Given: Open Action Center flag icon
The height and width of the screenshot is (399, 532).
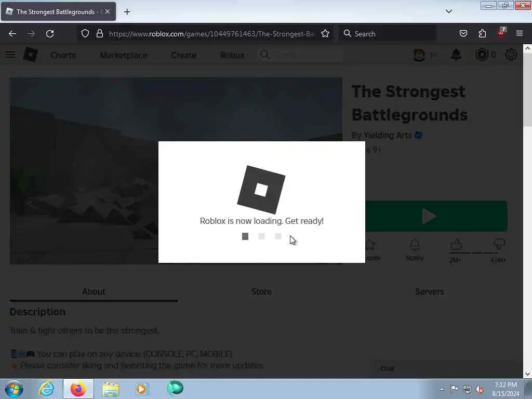Looking at the screenshot, I should click(x=454, y=389).
